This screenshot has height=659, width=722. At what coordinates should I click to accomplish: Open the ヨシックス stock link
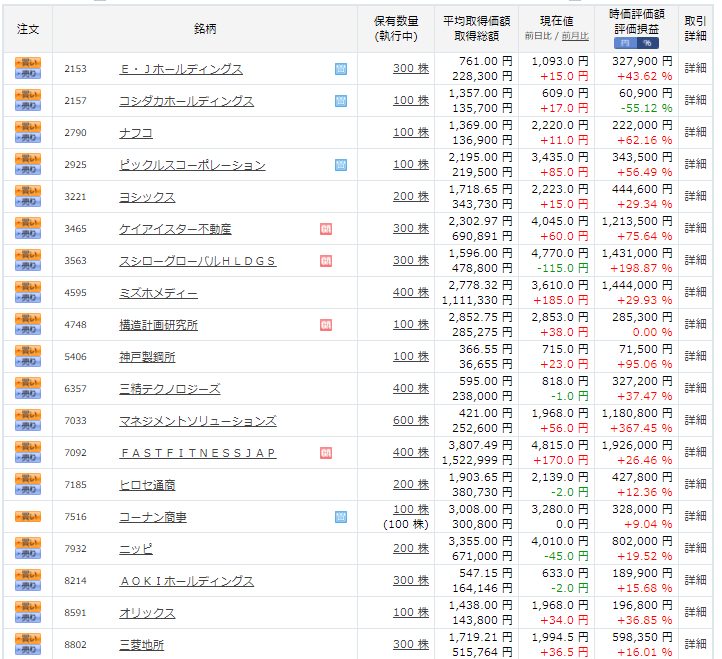[x=147, y=197]
